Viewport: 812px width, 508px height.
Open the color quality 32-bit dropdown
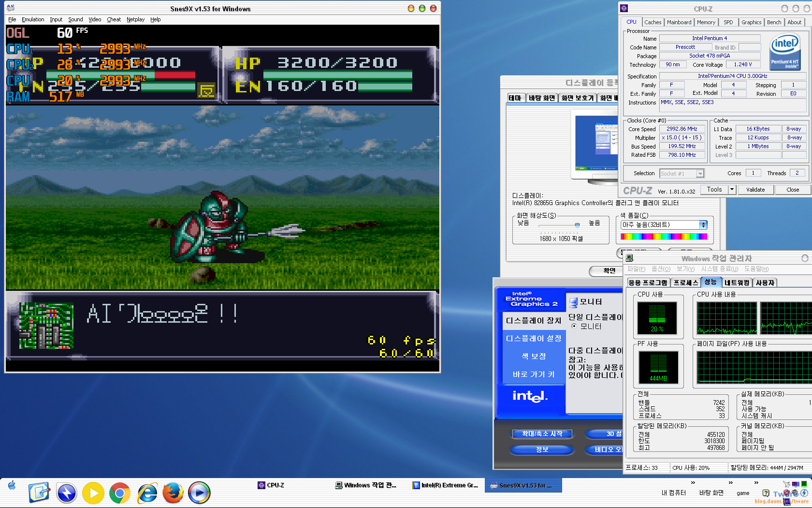pyautogui.click(x=664, y=224)
